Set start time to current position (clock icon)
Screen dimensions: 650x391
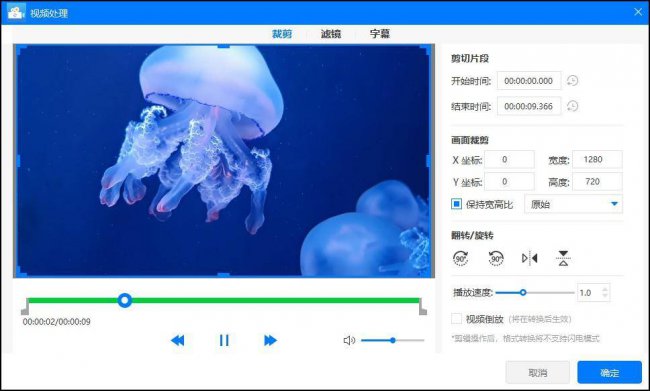click(572, 80)
